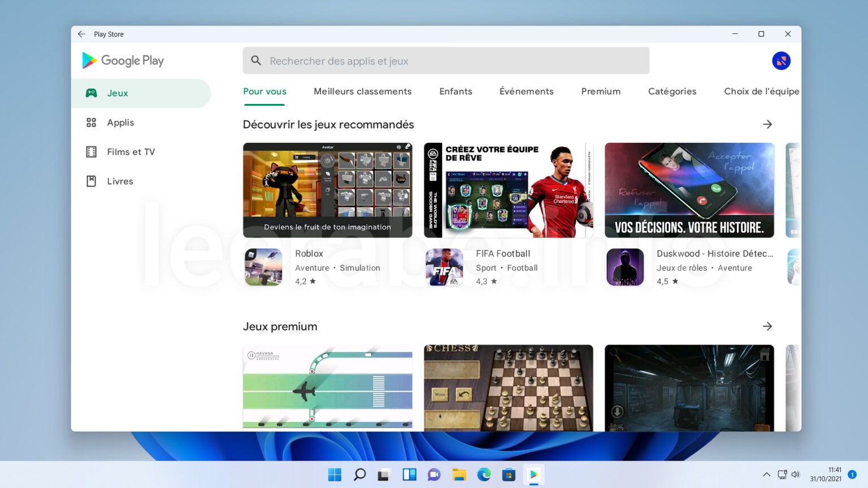
Task: Select the Films et TV icon
Action: 91,151
